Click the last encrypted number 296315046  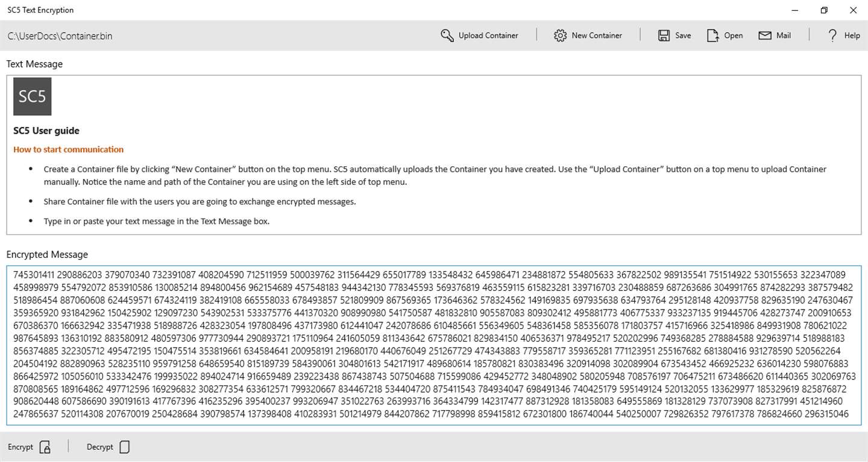pyautogui.click(x=826, y=414)
